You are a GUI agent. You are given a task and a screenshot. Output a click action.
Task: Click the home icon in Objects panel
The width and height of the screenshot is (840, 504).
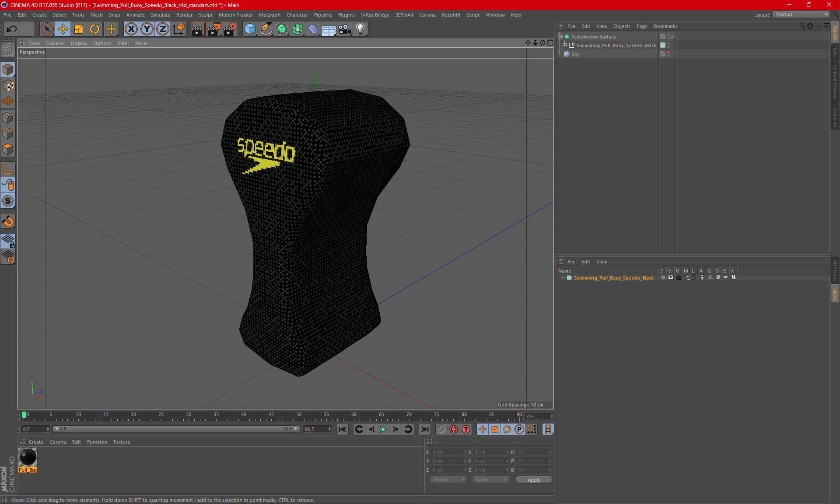pos(810,26)
